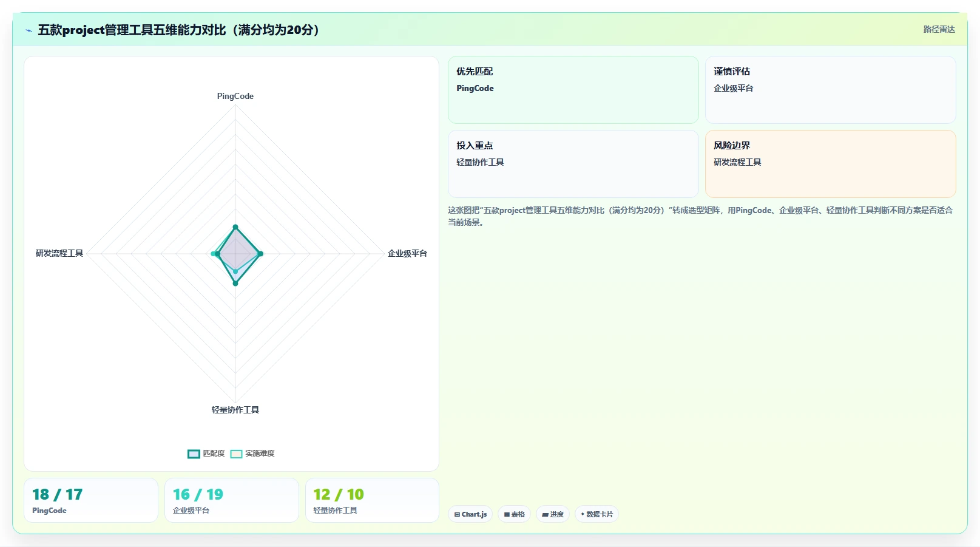Click the dark 匹配度 point on 轻量协作工具 axis

pos(235,283)
